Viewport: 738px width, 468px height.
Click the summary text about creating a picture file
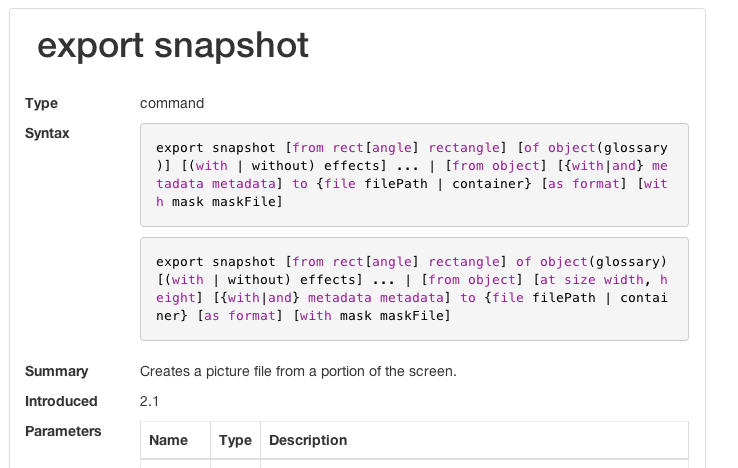[298, 371]
